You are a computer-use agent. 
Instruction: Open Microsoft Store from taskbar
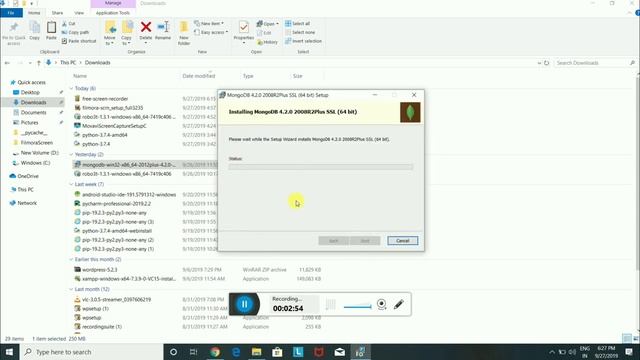pos(277,352)
